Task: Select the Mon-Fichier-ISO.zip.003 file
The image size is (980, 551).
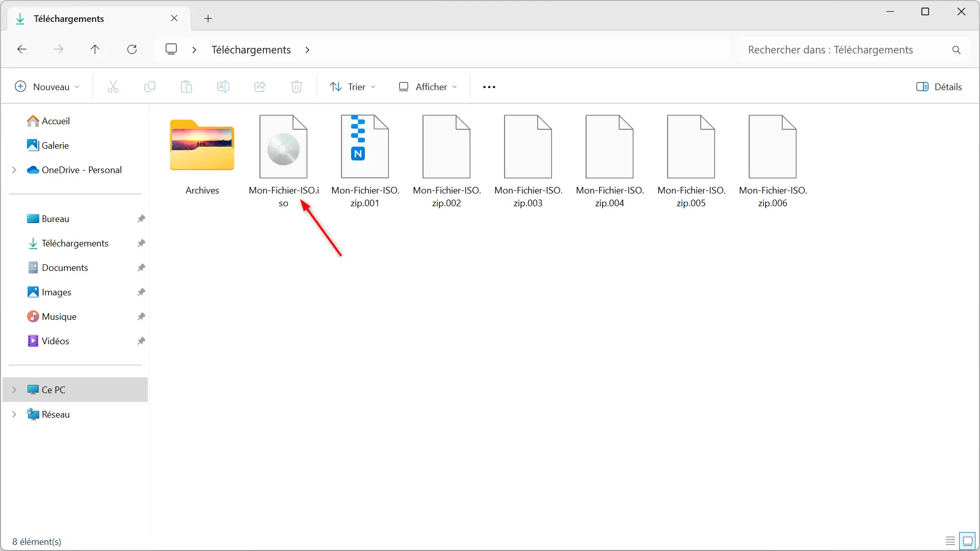Action: point(528,161)
